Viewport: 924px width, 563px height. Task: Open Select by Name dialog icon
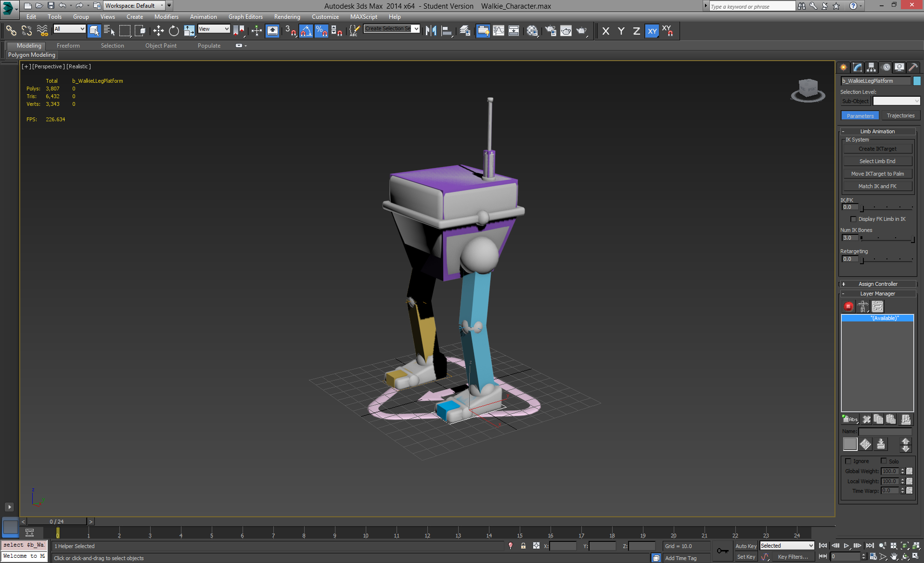coord(109,31)
